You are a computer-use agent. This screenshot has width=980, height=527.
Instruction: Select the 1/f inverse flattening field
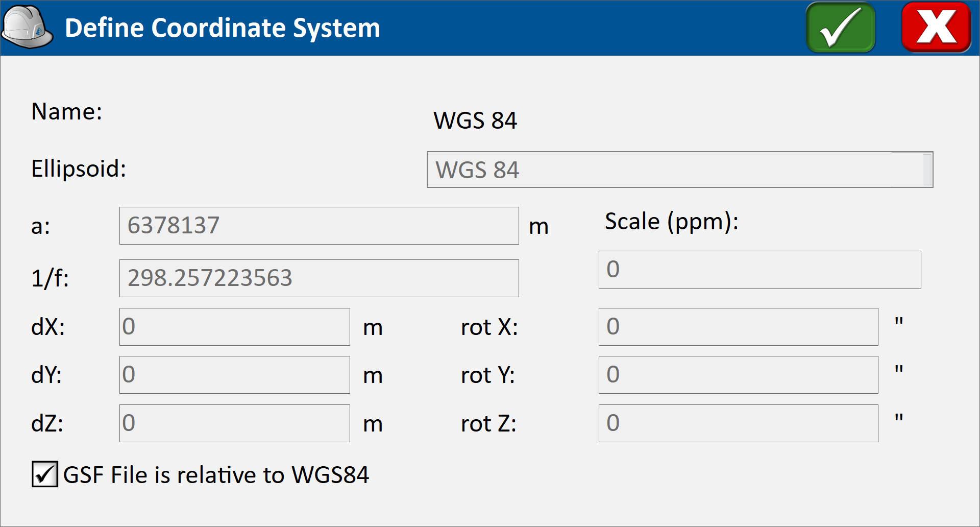[319, 278]
